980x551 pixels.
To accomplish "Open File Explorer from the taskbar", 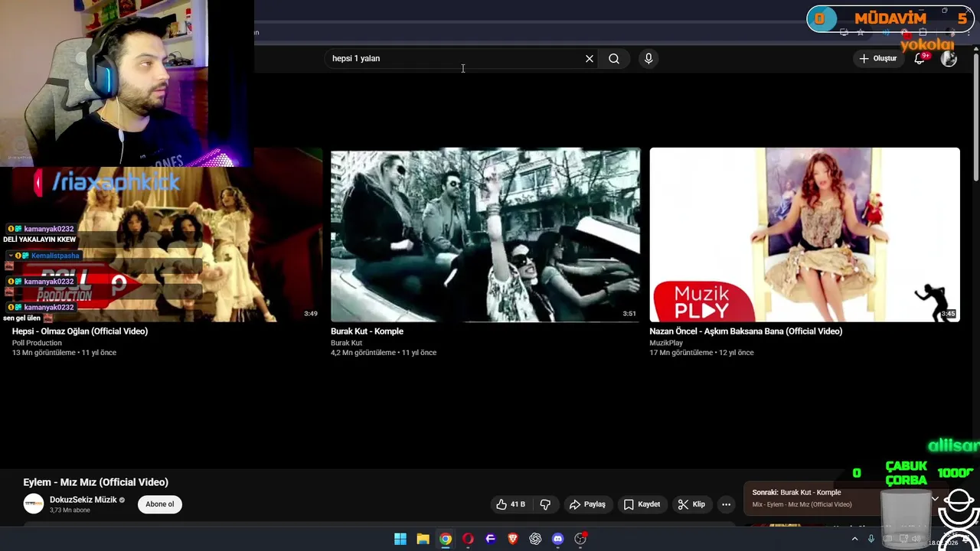I will point(423,539).
